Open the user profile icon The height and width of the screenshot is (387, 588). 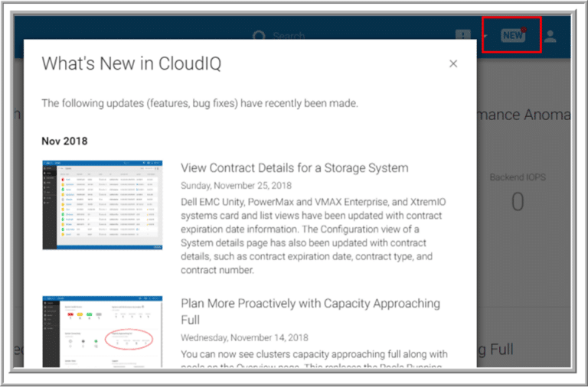tap(550, 36)
